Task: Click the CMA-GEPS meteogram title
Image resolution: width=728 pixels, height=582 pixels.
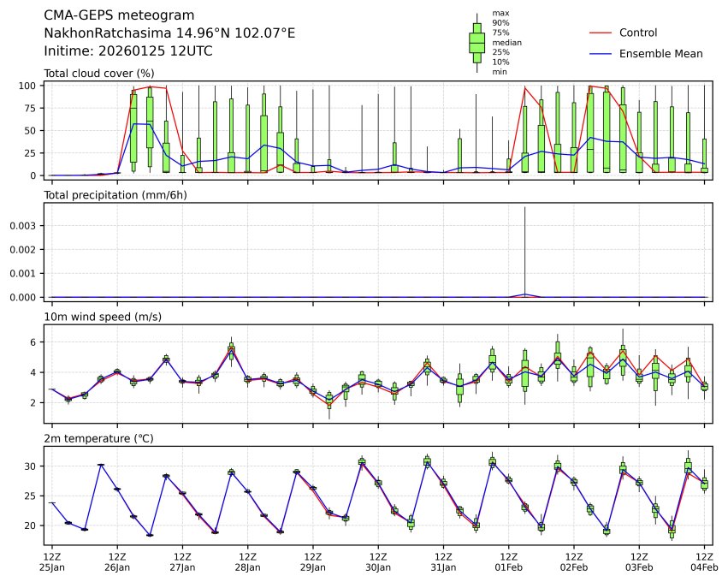Action: tap(119, 15)
